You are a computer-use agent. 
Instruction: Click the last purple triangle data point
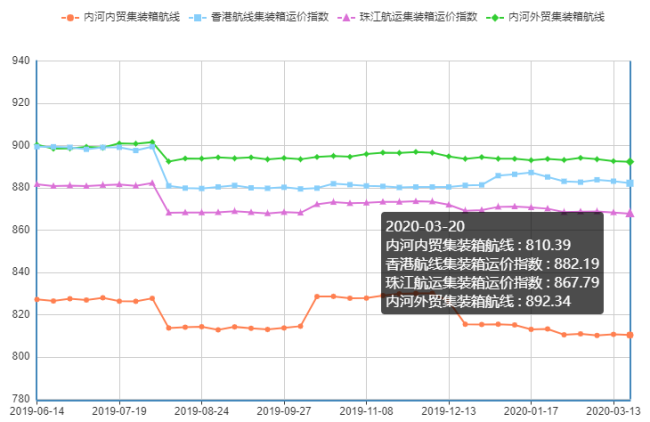[630, 213]
